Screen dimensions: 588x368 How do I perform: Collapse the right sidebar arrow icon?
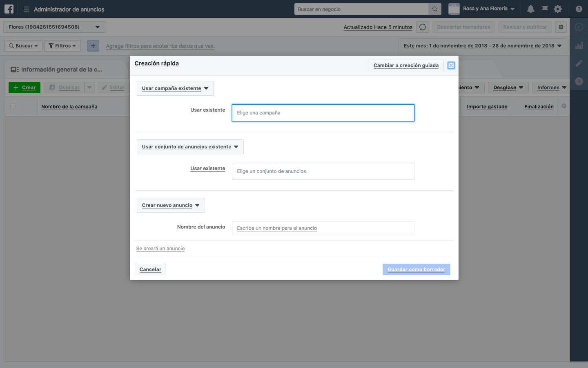[579, 27]
